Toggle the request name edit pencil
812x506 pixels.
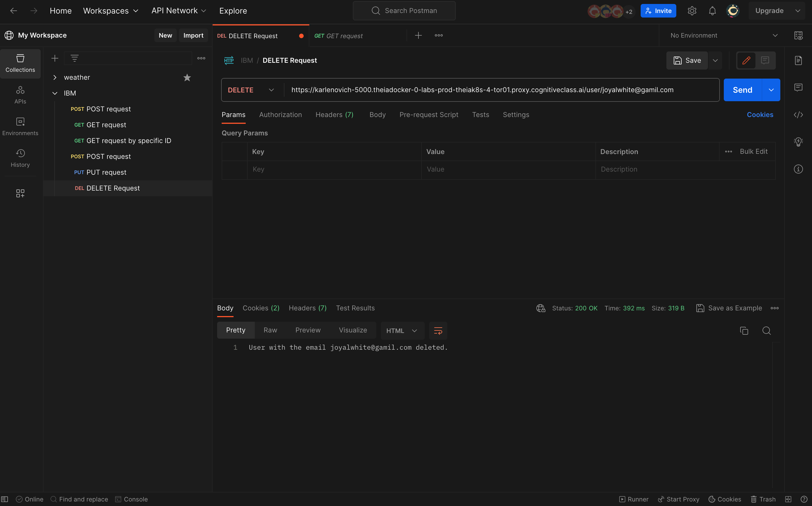click(746, 60)
